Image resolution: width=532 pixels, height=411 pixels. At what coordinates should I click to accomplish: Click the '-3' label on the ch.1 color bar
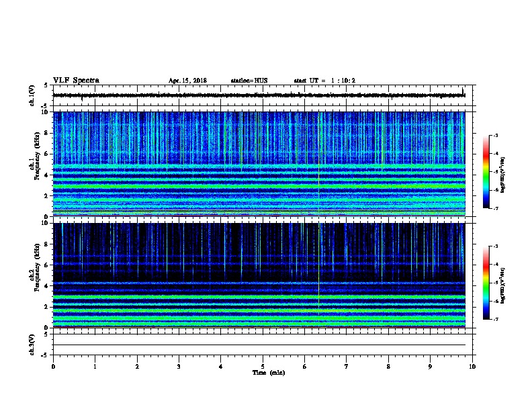pos(495,135)
